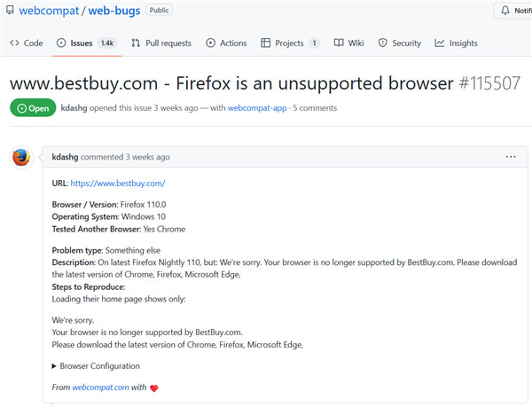Click the 1.4k issues counter badge
Screen dimensions: 532x407
[107, 43]
